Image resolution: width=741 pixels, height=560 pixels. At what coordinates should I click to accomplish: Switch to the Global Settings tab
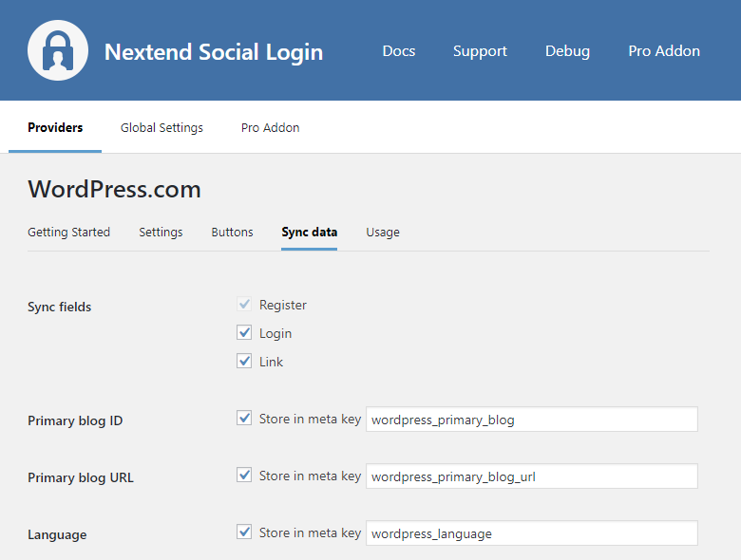(161, 128)
